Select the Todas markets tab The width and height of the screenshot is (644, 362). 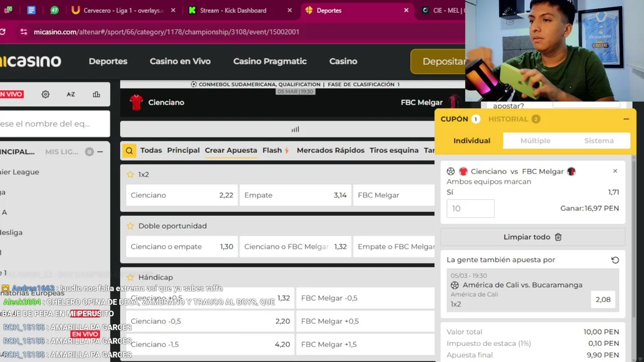151,150
